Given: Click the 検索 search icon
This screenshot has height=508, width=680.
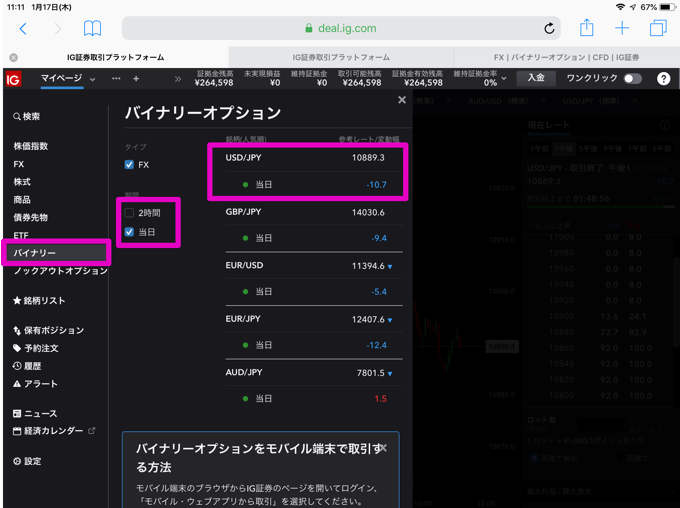Looking at the screenshot, I should 17,116.
